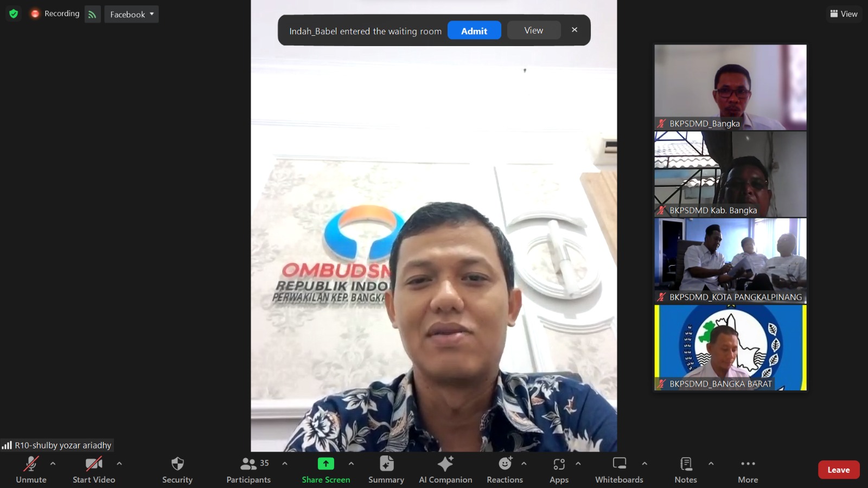Open Whiteboards
Image resolution: width=868 pixels, height=488 pixels.
tap(619, 464)
